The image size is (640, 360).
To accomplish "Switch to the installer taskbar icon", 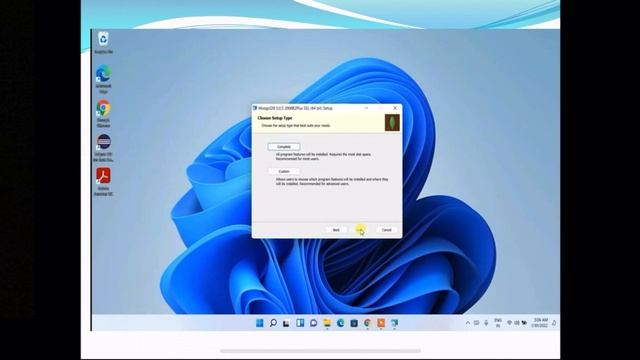I will click(394, 323).
